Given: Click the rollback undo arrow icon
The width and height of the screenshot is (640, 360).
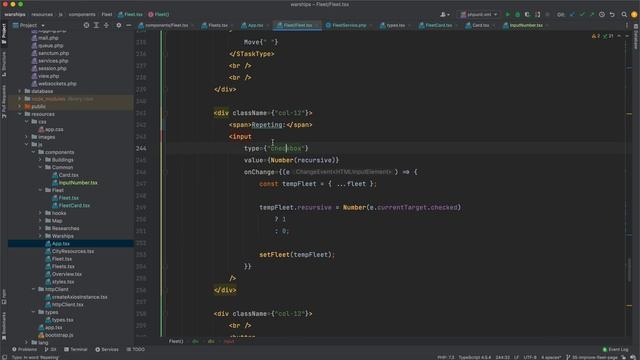Looking at the screenshot, I should pos(612,14).
